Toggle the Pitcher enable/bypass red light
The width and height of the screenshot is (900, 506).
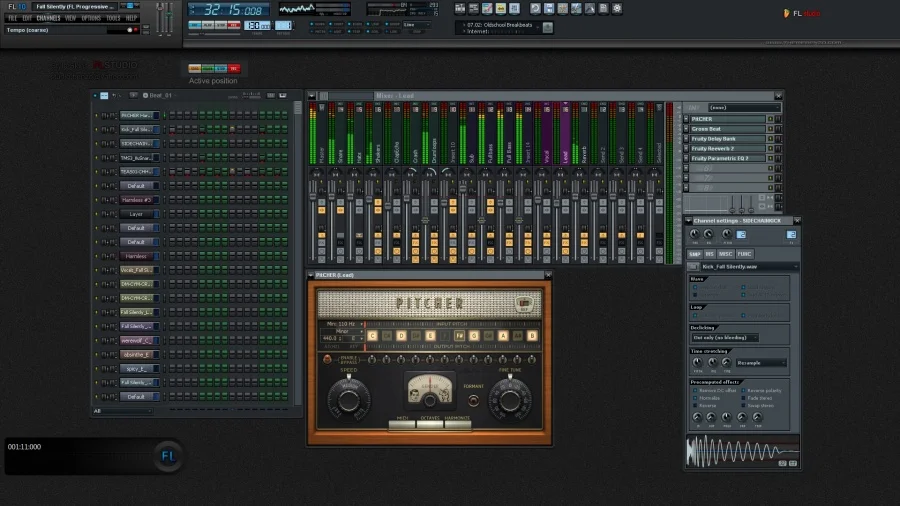click(x=327, y=360)
